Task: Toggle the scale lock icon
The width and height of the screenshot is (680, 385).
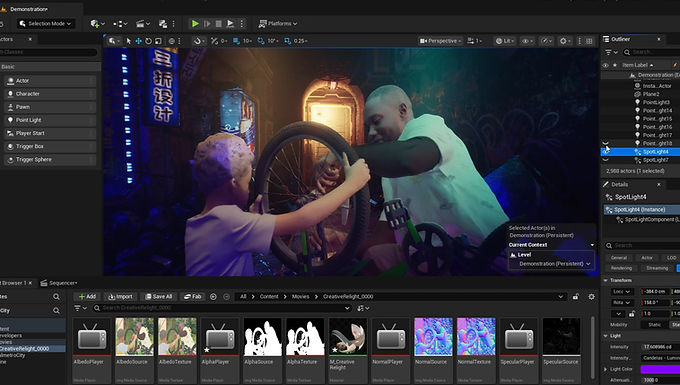Action: [x=632, y=313]
